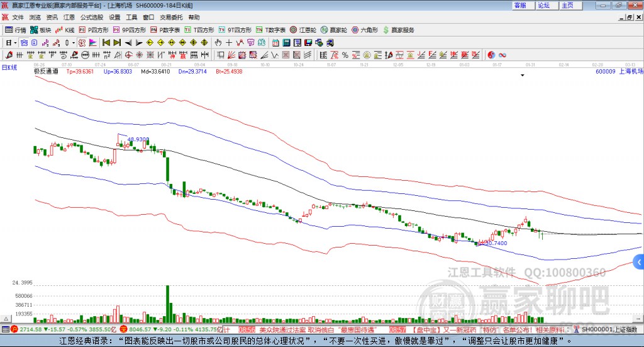644x347 pixels.
Task: Expand the 日 period dropdown arrow
Action: [15, 43]
